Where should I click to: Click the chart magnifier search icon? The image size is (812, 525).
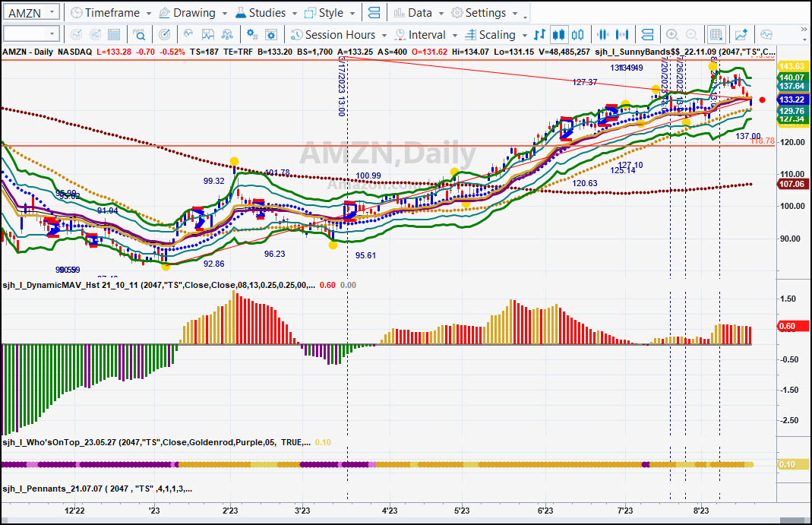139,35
